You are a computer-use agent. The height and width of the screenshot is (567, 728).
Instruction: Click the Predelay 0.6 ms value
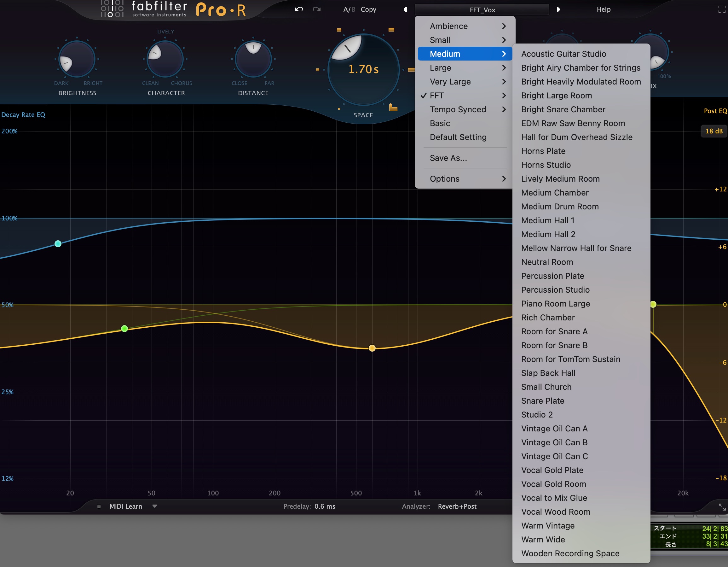(x=325, y=506)
